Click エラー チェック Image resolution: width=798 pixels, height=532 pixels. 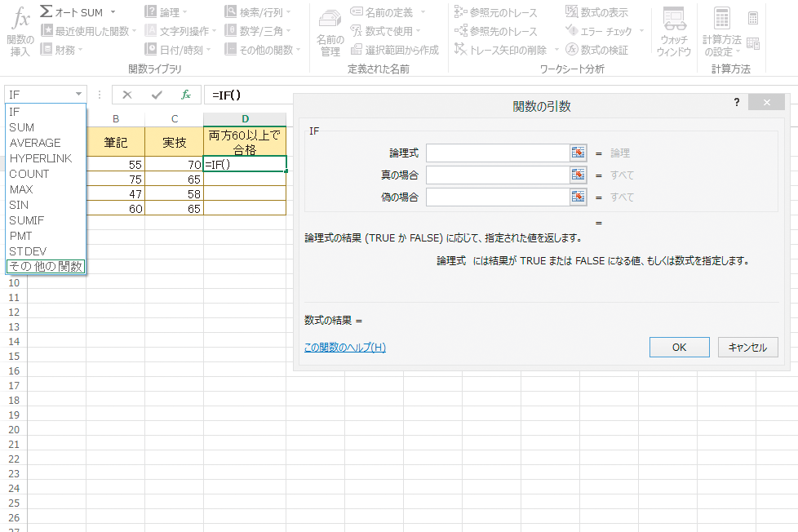pyautogui.click(x=599, y=31)
